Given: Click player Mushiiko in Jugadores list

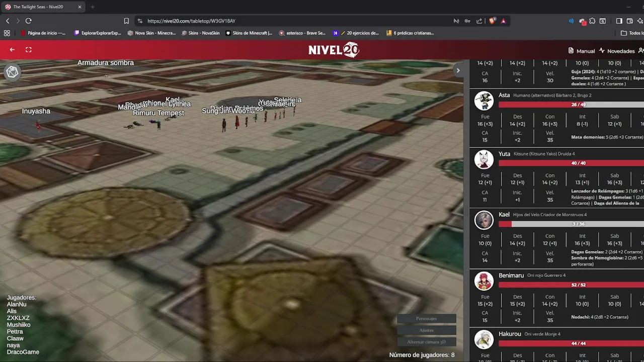Looking at the screenshot, I should [x=19, y=325].
